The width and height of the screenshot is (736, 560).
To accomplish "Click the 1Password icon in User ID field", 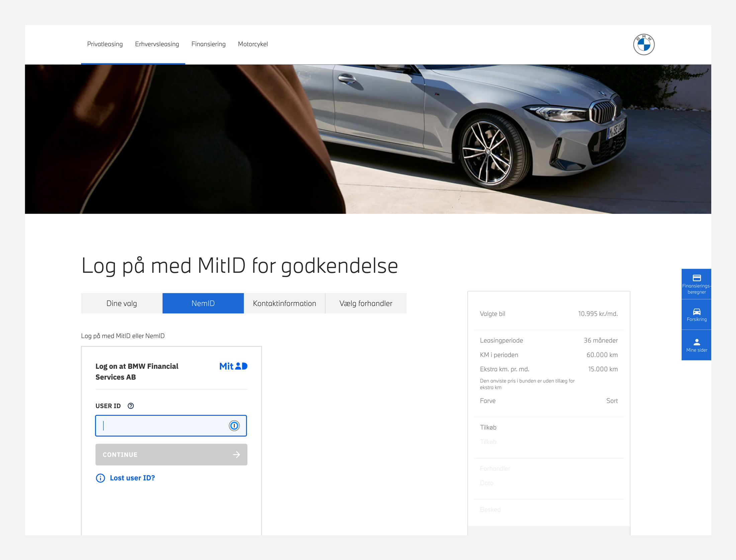I will pos(234,426).
